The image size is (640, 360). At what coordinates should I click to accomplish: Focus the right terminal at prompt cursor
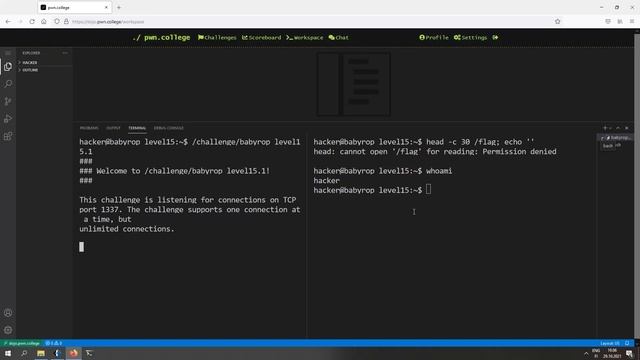tap(428, 190)
